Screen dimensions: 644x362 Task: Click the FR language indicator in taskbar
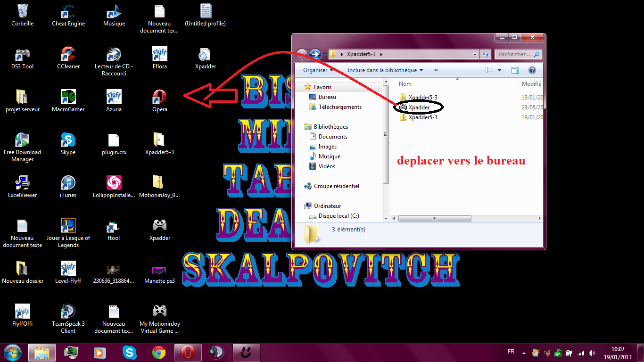tap(511, 352)
